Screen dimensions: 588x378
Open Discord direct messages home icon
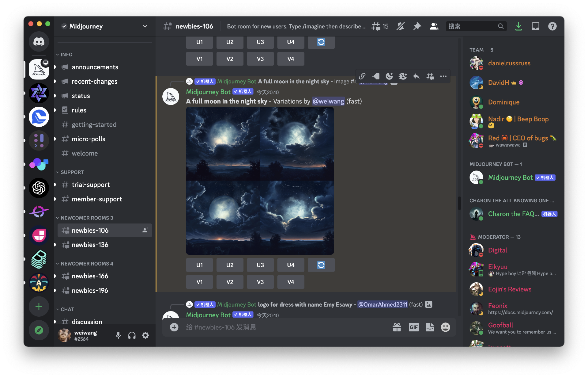[x=39, y=42]
